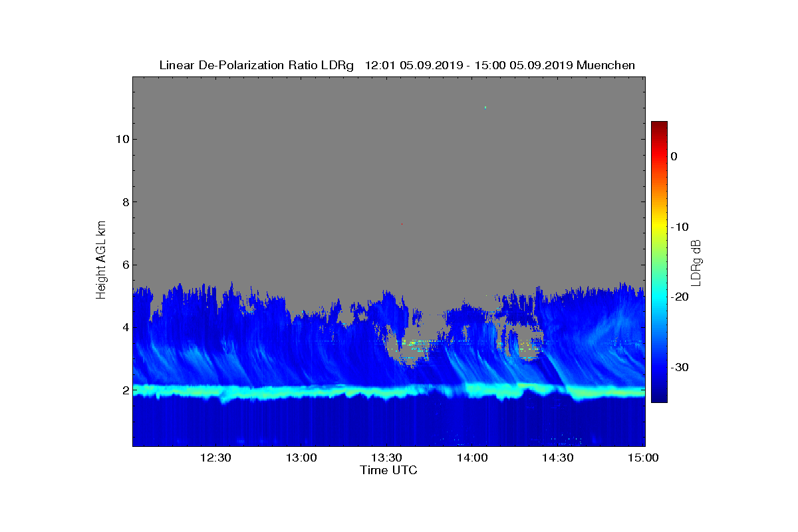Click the height tick label '8'
The width and height of the screenshot is (798, 532).
[124, 202]
